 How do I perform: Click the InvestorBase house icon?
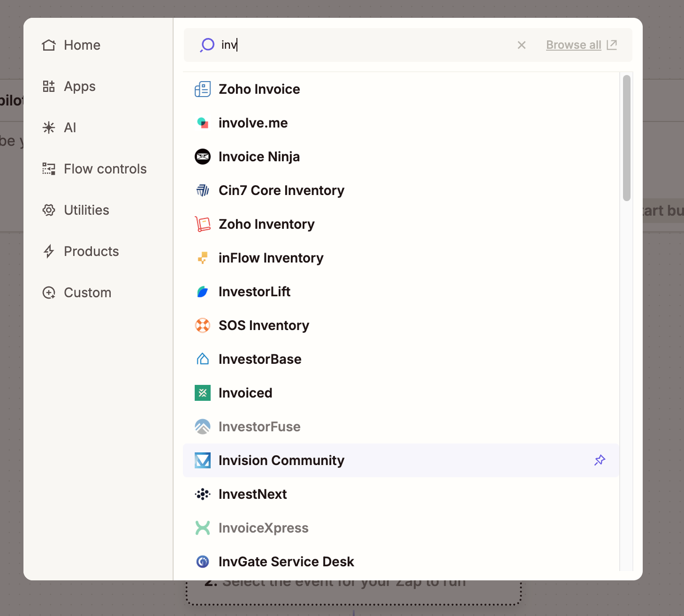click(x=203, y=359)
